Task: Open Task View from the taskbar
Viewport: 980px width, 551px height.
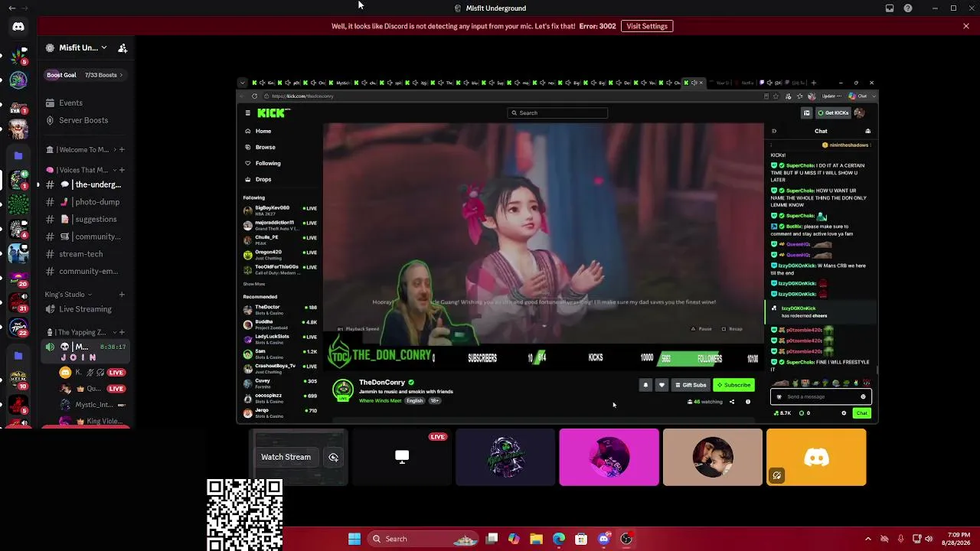Action: [x=492, y=539]
